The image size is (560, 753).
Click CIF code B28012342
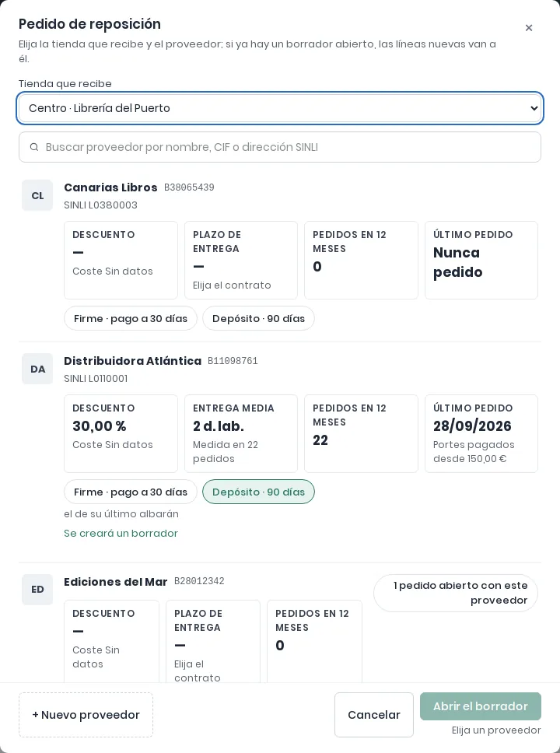[199, 581]
